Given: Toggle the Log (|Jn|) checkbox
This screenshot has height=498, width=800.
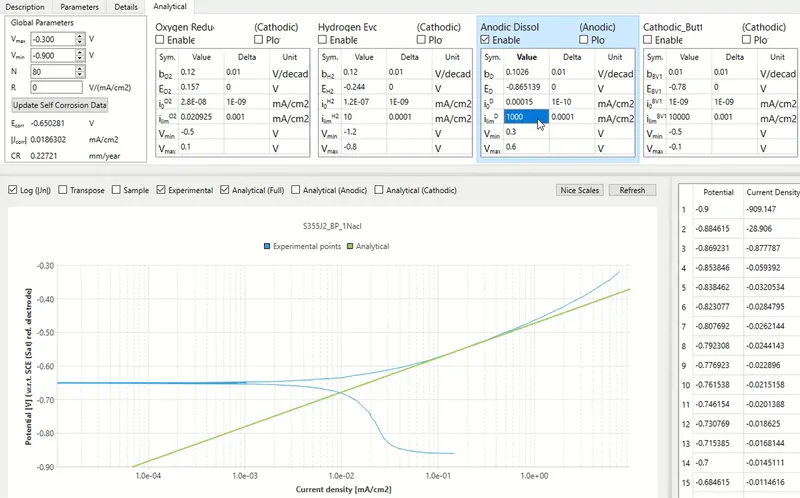Looking at the screenshot, I should click(12, 190).
